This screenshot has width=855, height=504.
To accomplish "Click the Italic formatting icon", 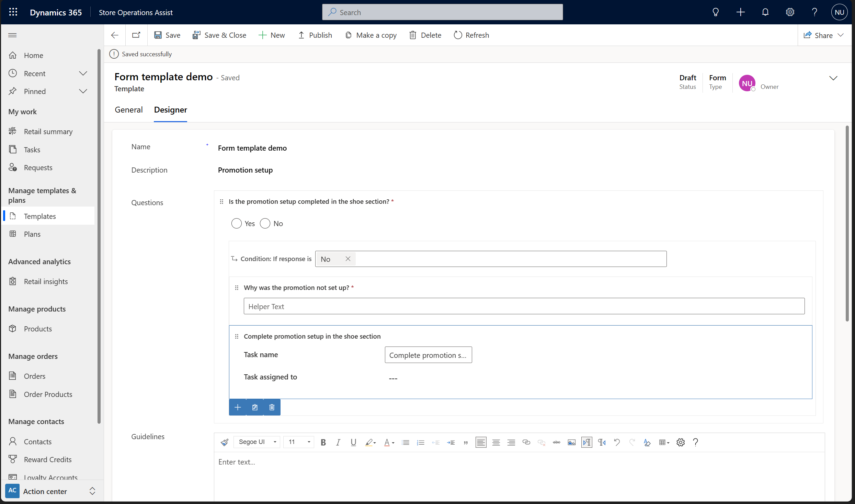I will [338, 442].
